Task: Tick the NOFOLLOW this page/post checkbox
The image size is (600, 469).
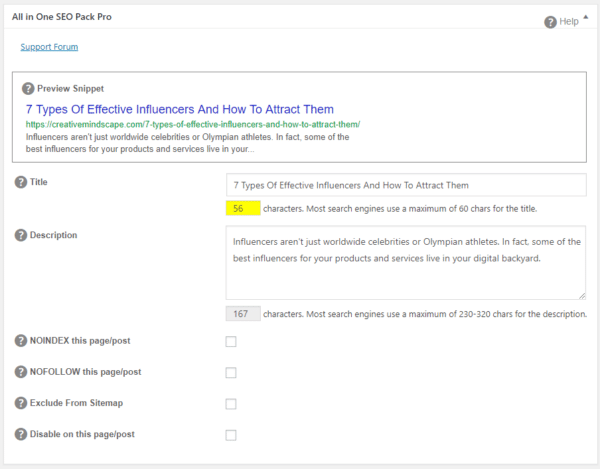Action: [x=231, y=373]
